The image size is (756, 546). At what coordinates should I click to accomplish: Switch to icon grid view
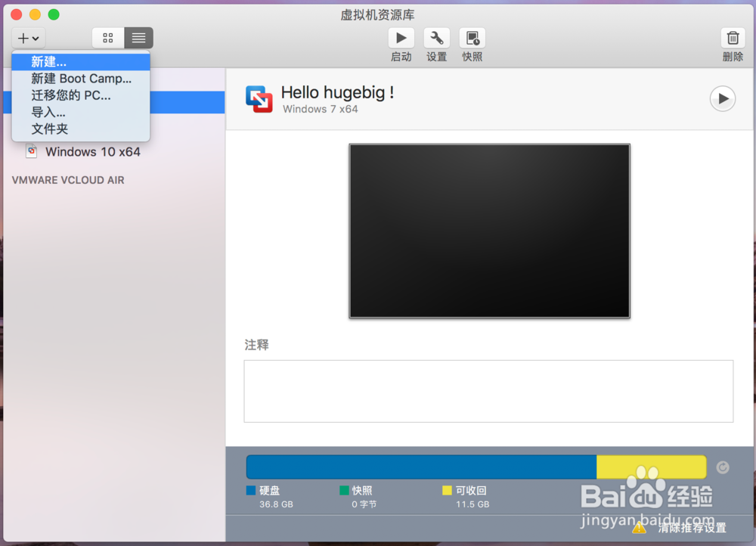click(108, 38)
